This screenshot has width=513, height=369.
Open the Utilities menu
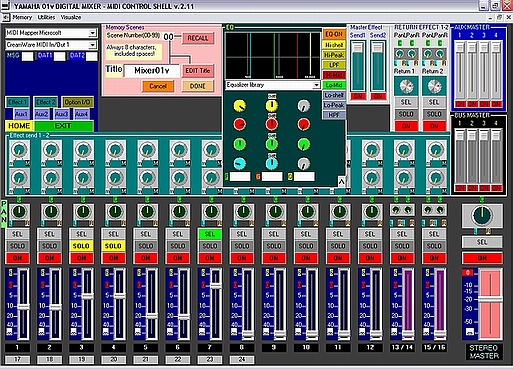click(46, 17)
